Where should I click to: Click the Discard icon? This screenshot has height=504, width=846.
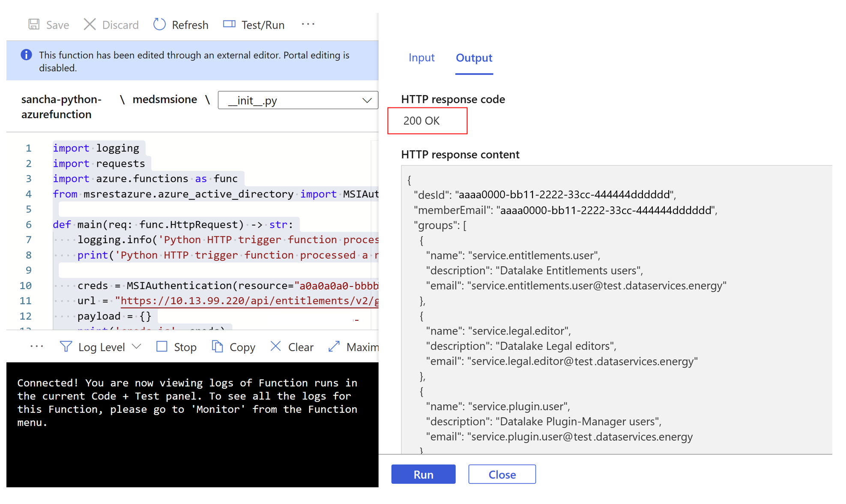90,24
